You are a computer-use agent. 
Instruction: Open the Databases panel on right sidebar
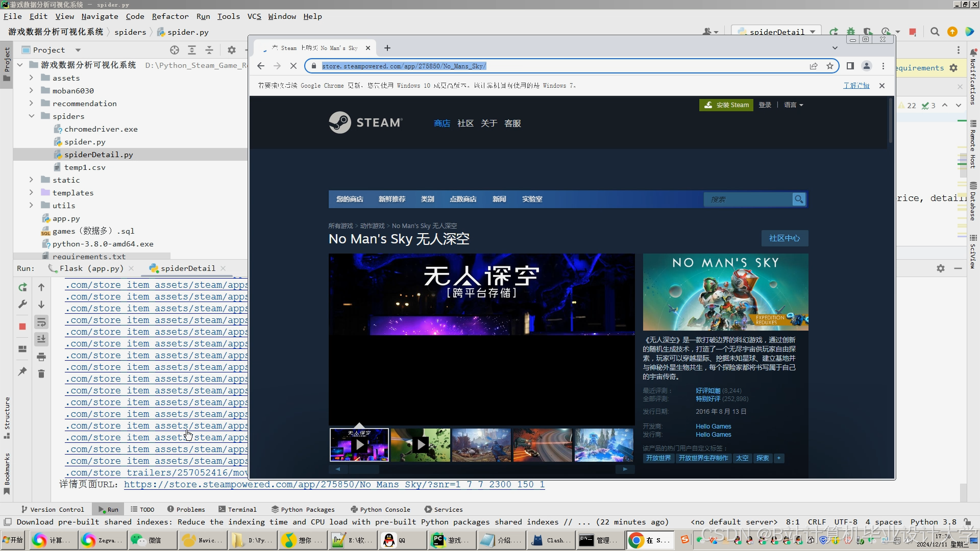[974, 199]
